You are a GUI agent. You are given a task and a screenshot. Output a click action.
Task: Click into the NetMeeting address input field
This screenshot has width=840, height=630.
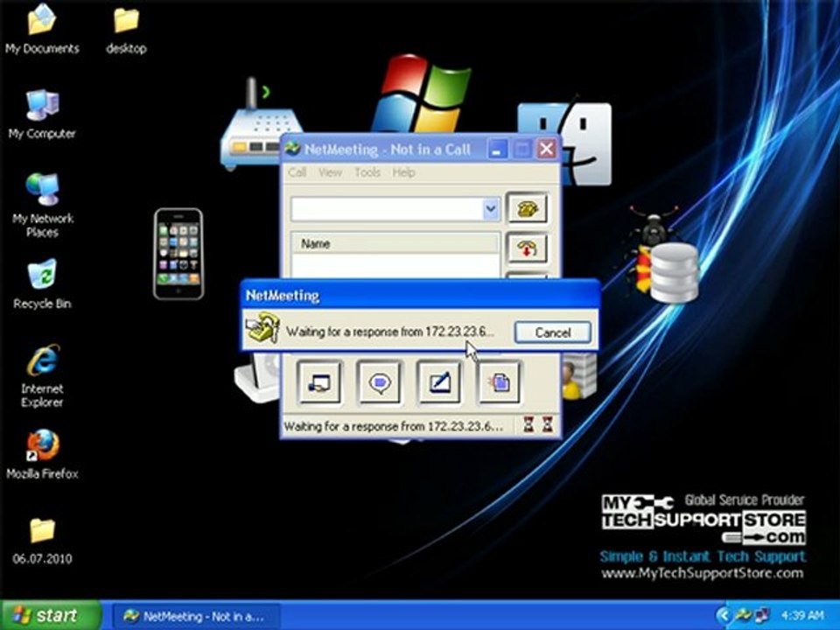[387, 209]
